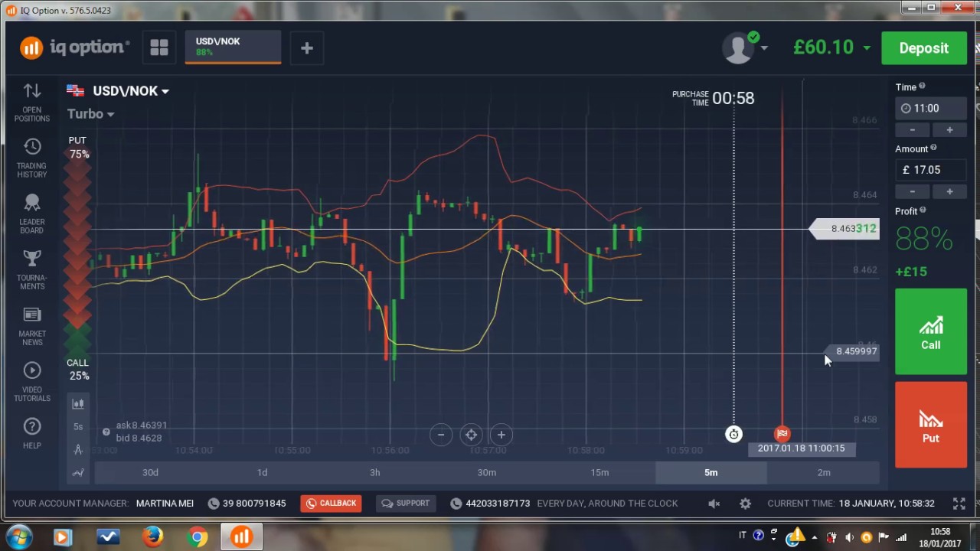Open the Windows Start menu
This screenshot has height=551, width=980.
[x=18, y=537]
